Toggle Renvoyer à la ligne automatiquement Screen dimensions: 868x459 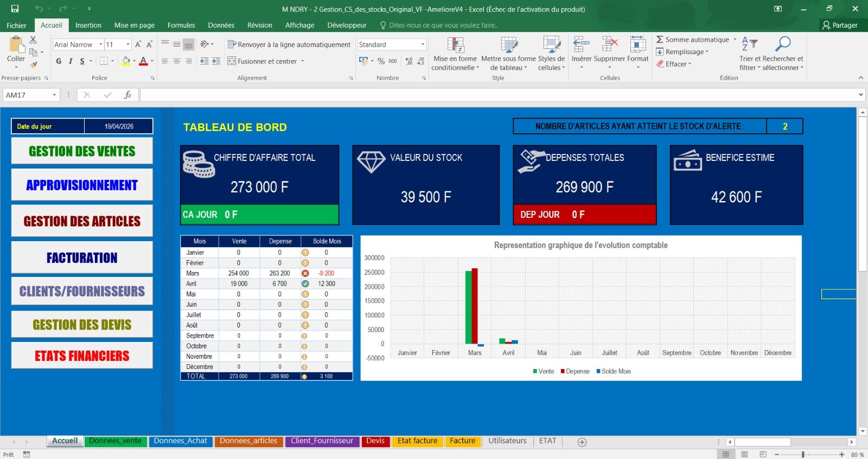289,44
